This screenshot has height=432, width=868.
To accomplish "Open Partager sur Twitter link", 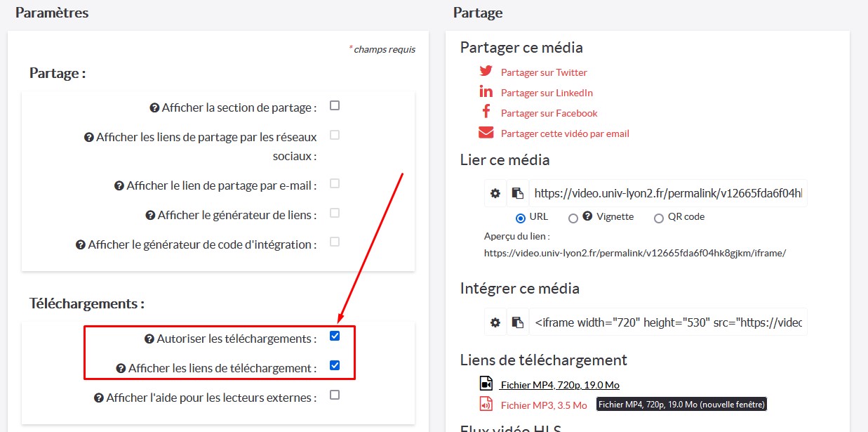I will [x=544, y=72].
